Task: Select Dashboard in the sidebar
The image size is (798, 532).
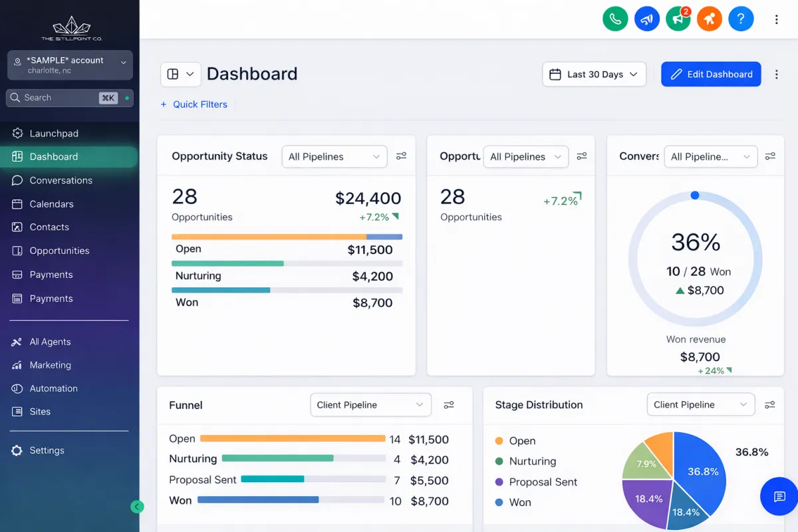Action: tap(70, 156)
